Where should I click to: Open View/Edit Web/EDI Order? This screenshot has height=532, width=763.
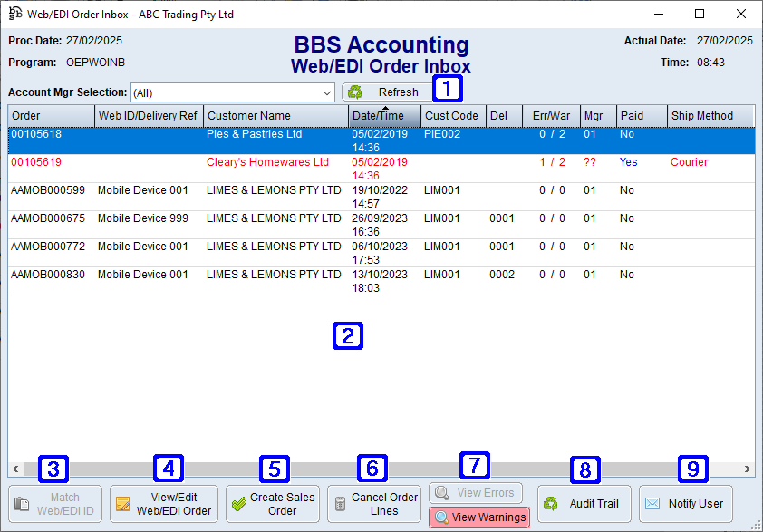click(x=164, y=504)
